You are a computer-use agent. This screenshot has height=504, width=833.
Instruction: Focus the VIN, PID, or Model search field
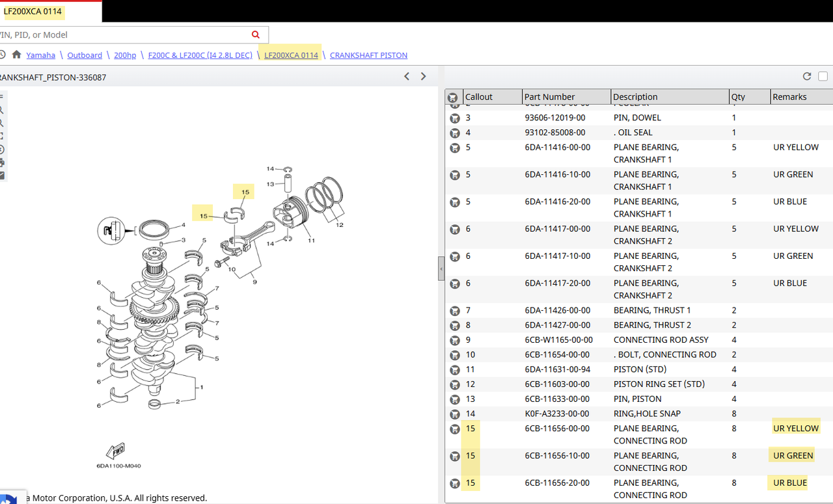pos(124,34)
